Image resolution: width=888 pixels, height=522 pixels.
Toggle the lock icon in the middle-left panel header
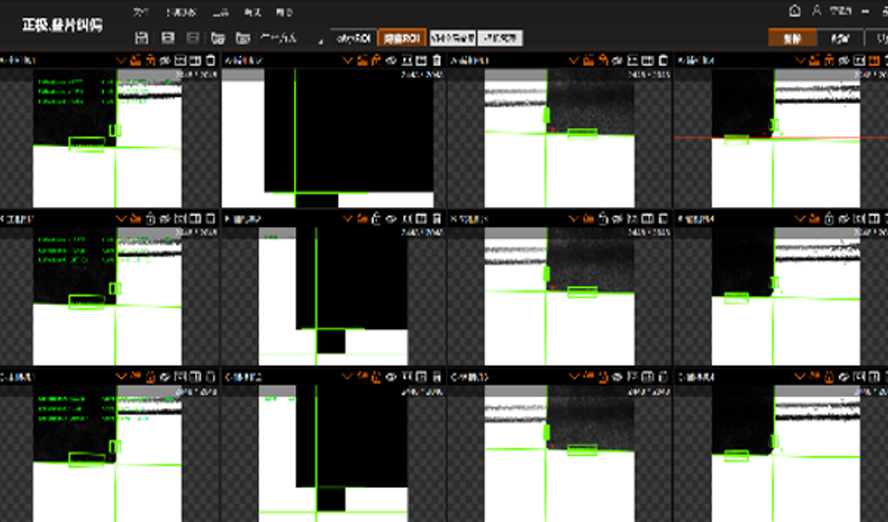(150, 218)
